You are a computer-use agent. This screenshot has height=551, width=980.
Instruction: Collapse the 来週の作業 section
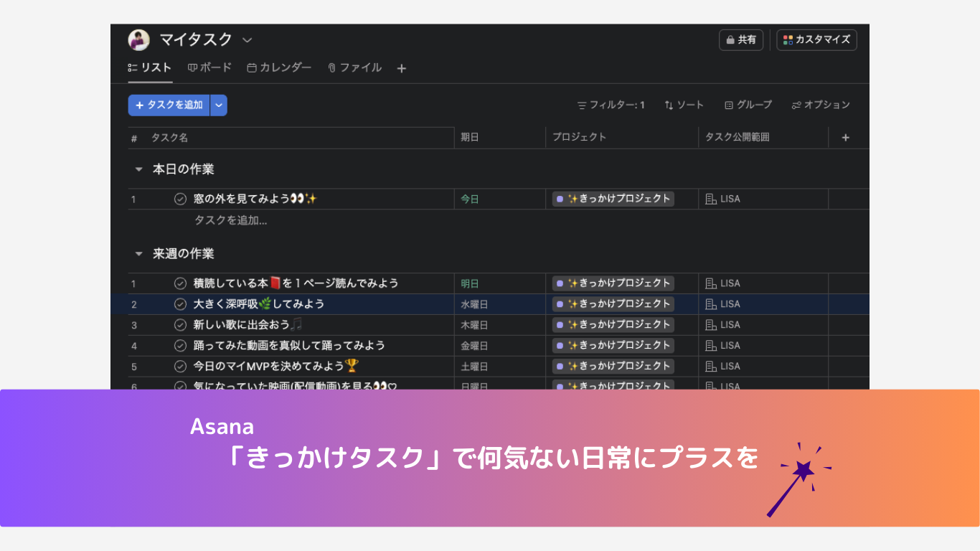138,254
